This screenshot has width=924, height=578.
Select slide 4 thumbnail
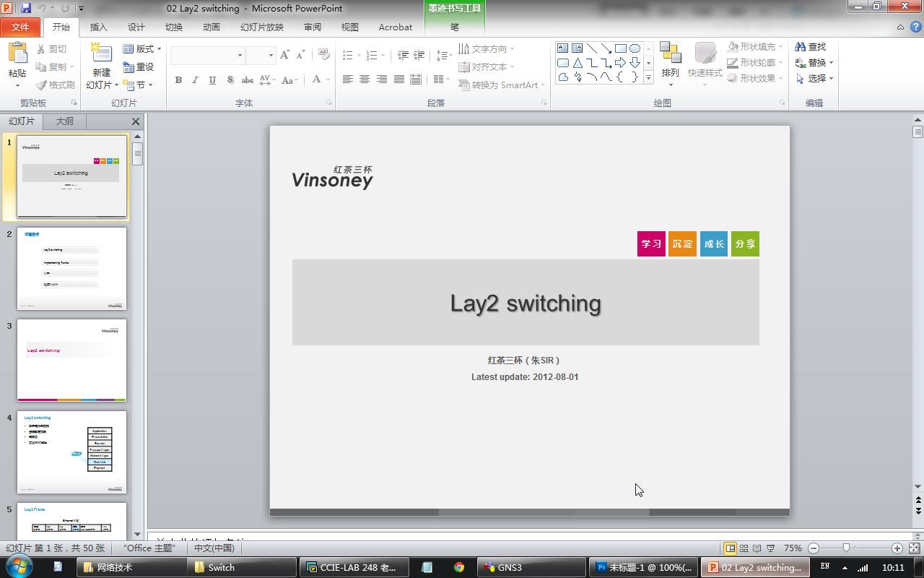point(71,452)
